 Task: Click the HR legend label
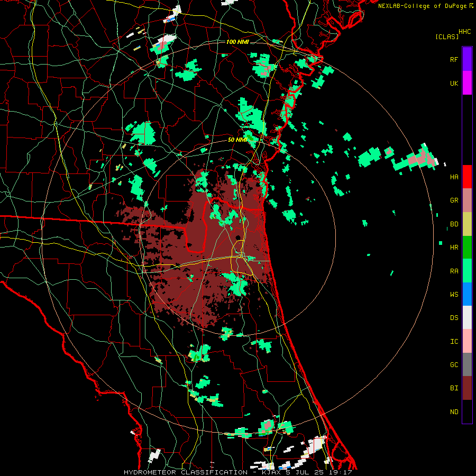point(454,248)
